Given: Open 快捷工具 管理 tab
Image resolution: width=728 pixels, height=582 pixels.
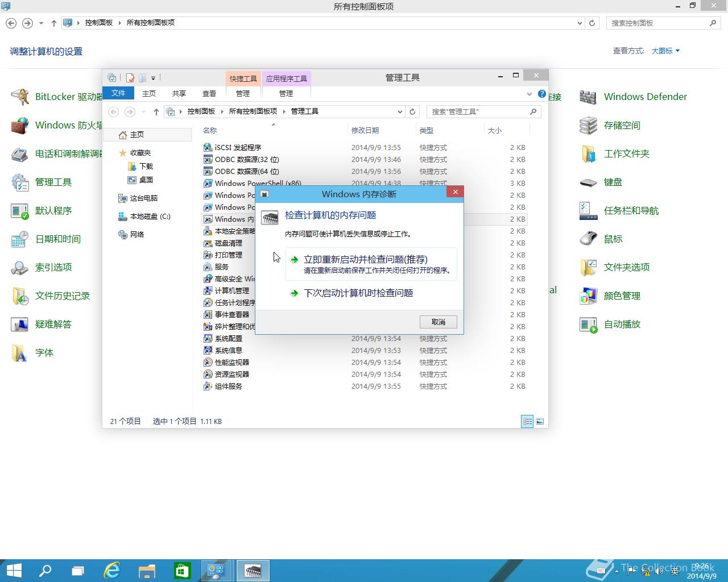Looking at the screenshot, I should (243, 93).
